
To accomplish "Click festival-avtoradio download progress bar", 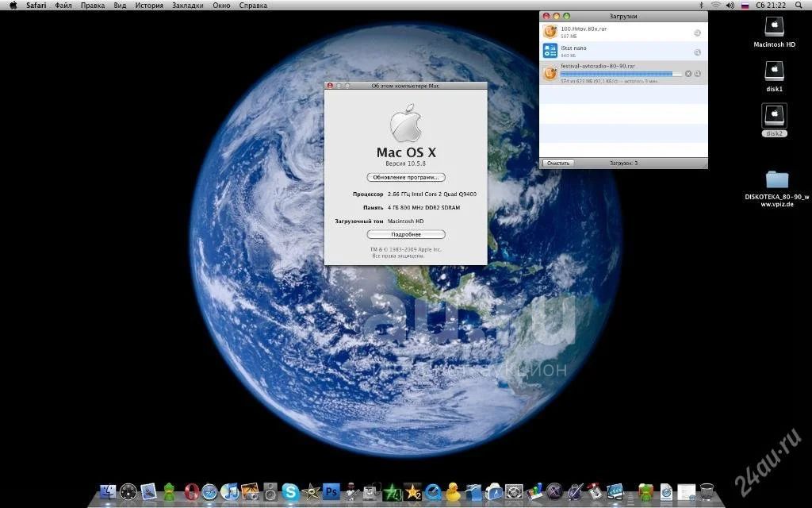I will 621,74.
